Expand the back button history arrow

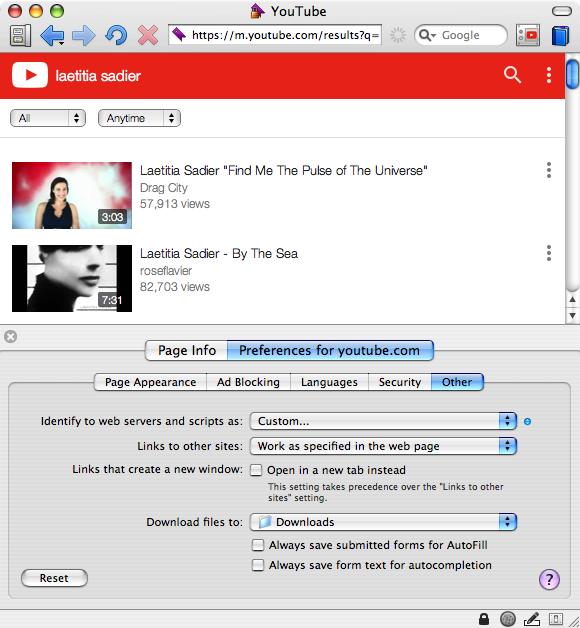61,43
